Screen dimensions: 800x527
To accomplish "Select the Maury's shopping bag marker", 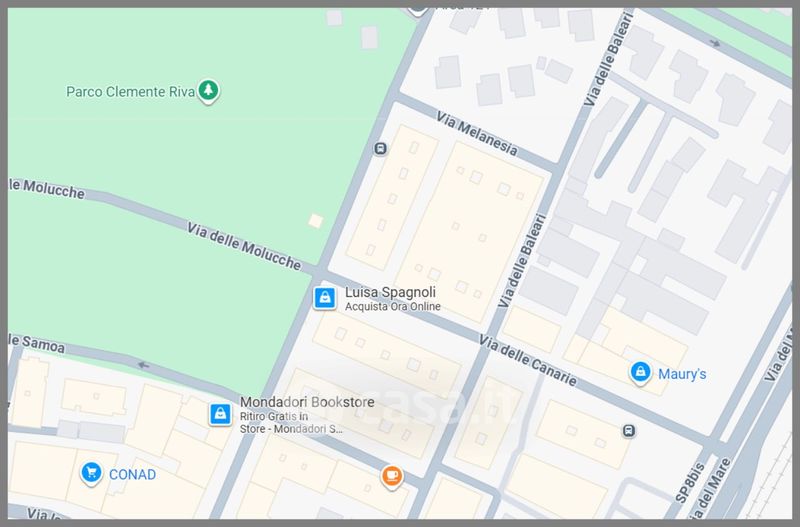I will 640,373.
